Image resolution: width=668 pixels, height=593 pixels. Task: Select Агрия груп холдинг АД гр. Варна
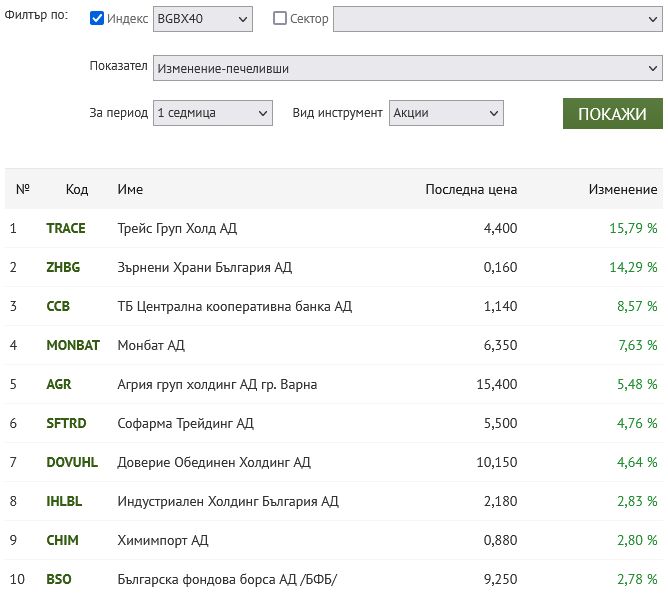coord(217,384)
